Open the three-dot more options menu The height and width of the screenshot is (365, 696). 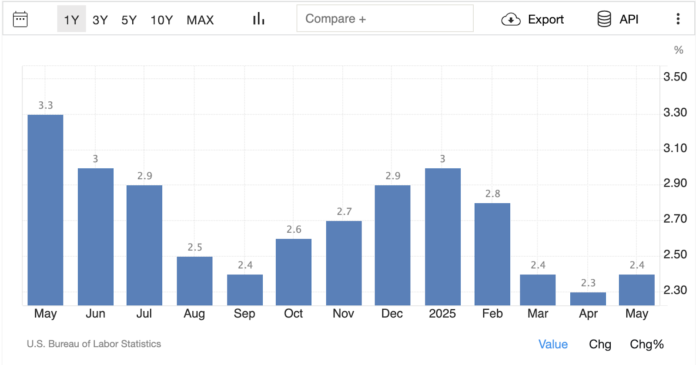678,19
